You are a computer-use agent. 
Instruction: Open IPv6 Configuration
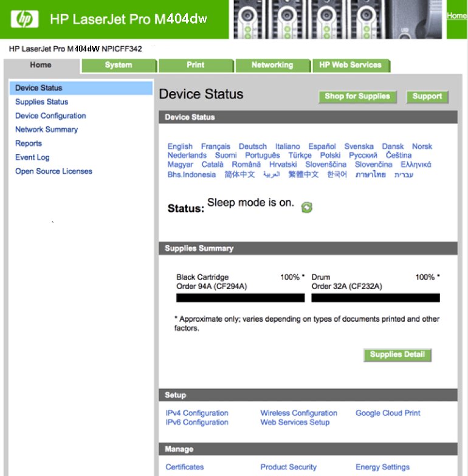[x=197, y=423]
